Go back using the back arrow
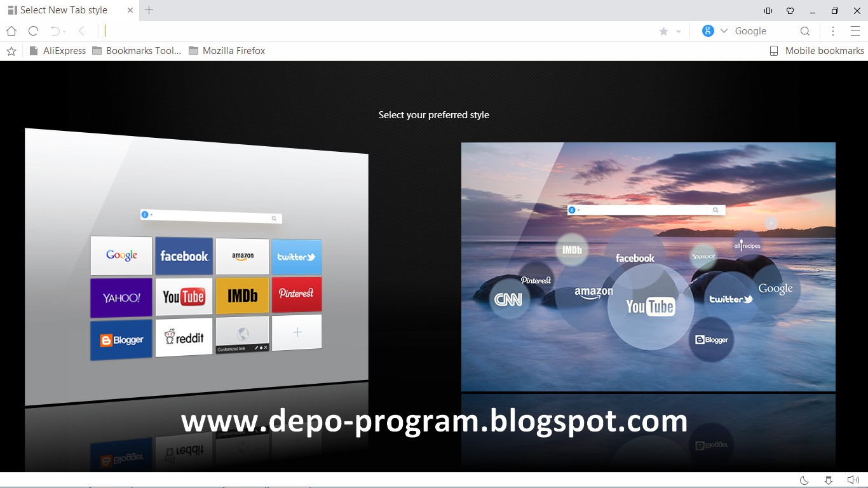The height and width of the screenshot is (488, 868). coord(81,31)
